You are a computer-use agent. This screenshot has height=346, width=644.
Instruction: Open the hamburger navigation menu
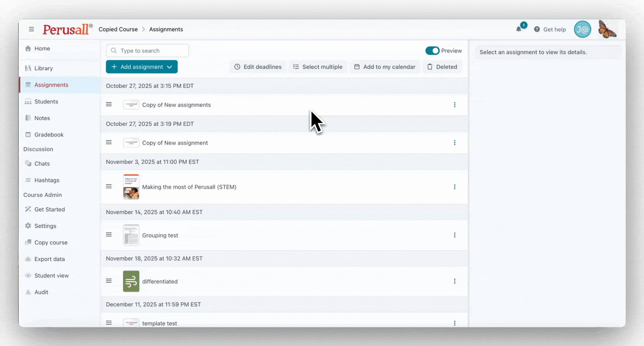tap(31, 29)
